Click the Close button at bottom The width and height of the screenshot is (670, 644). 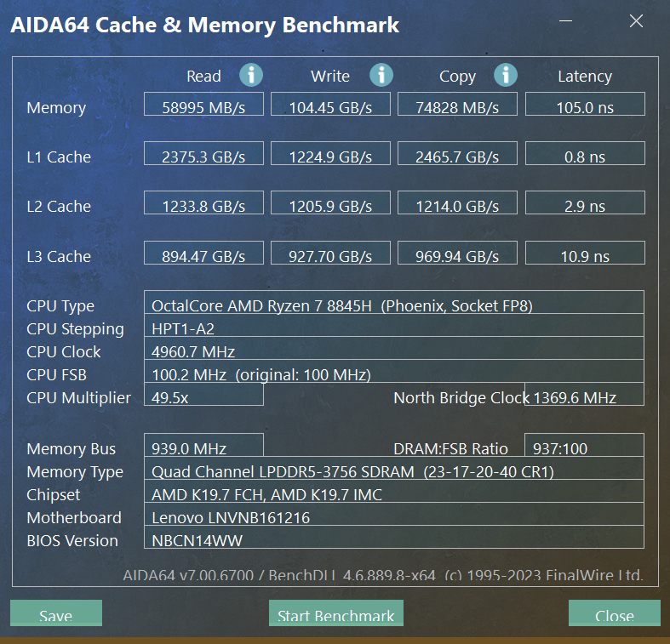point(614,614)
